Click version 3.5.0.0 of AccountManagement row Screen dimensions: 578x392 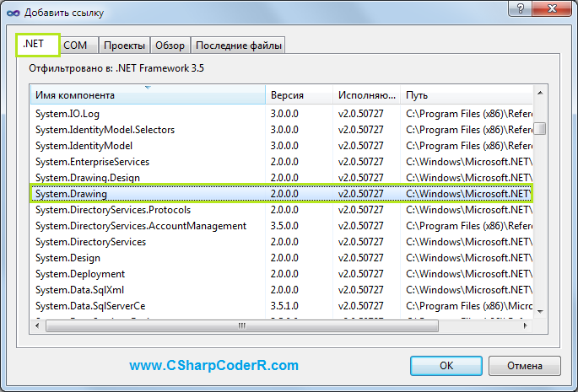[284, 226]
